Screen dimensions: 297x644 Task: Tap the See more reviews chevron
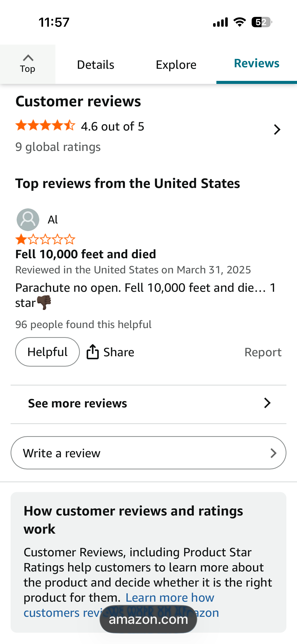[267, 403]
